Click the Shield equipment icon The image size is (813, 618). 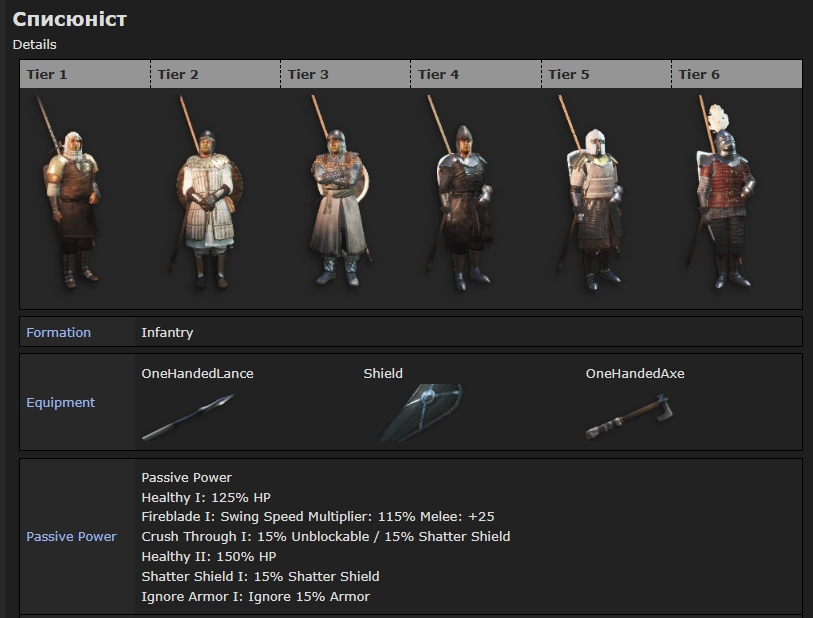tap(419, 413)
